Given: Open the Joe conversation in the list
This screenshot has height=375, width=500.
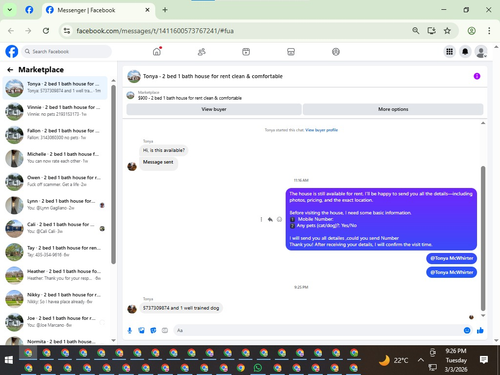Looking at the screenshot, I should click(x=55, y=322).
